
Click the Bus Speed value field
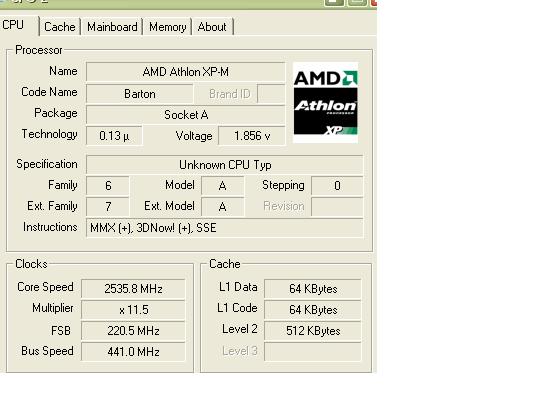pos(133,352)
